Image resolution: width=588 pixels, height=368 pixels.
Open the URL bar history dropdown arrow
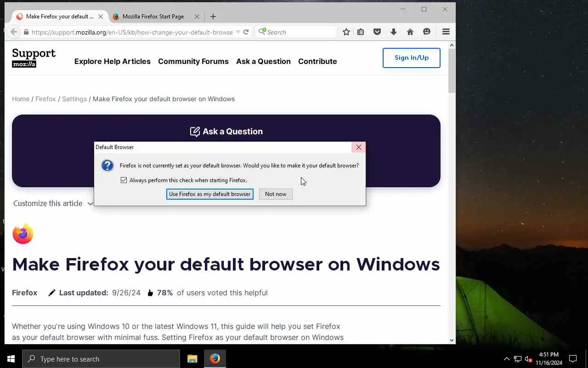[x=238, y=32]
